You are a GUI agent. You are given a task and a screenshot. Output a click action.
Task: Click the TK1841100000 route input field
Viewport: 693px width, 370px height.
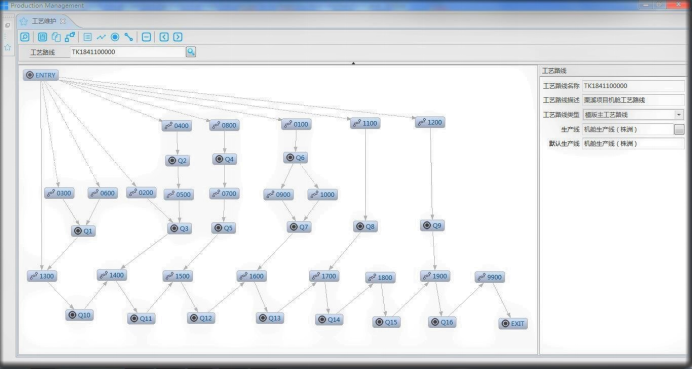tap(128, 52)
